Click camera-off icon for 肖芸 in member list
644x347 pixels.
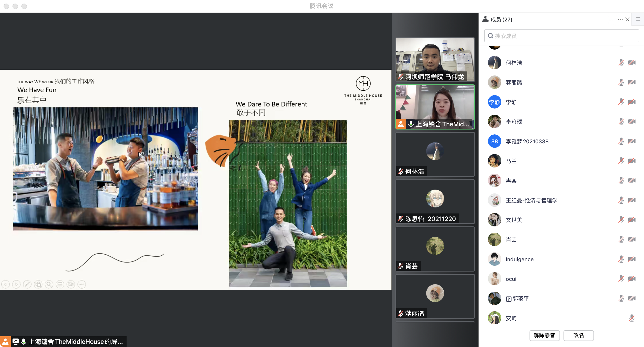(632, 239)
